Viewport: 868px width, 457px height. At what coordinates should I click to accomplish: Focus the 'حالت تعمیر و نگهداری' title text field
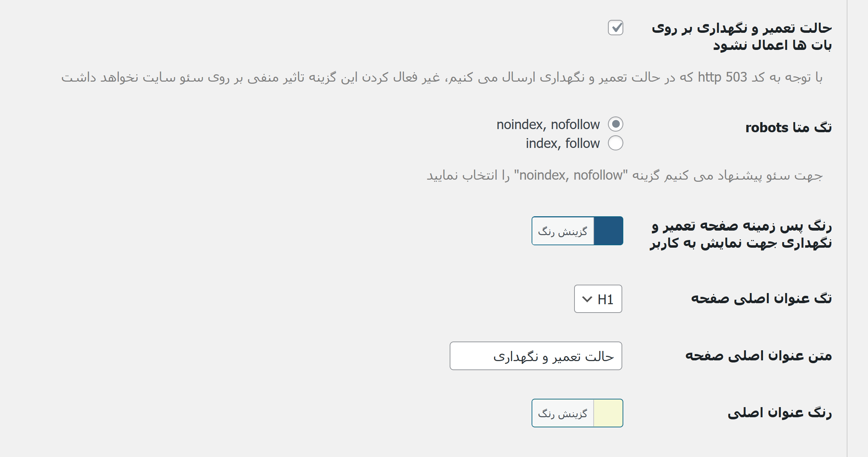tap(536, 356)
